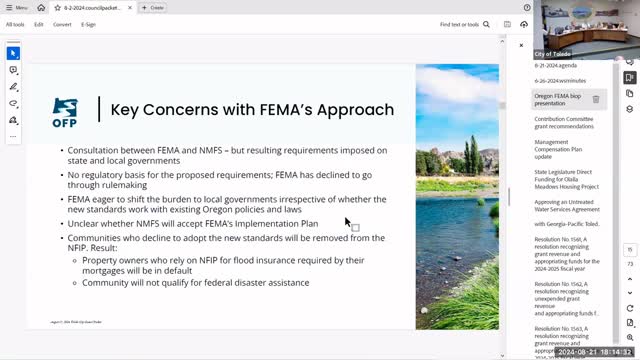Open the page display options icon

[x=630, y=323]
